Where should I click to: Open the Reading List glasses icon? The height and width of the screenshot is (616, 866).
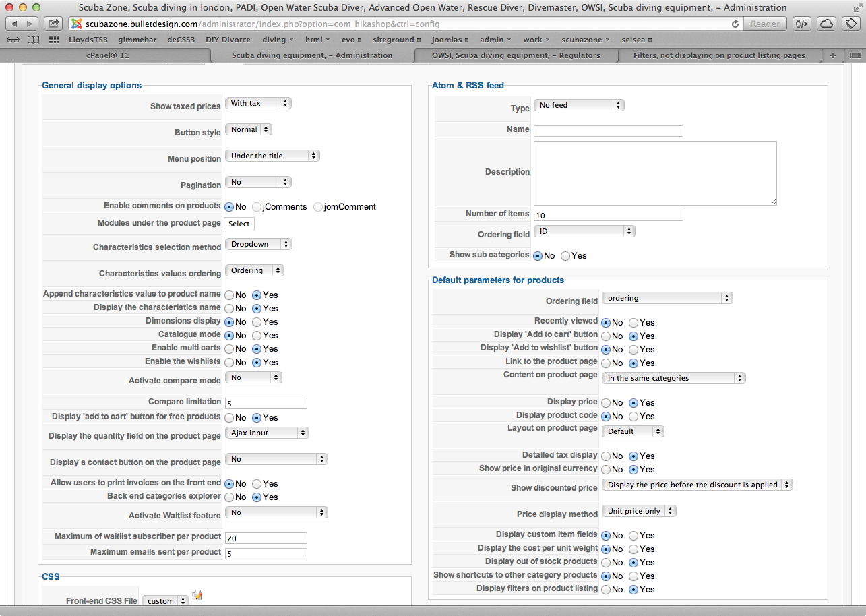14,40
